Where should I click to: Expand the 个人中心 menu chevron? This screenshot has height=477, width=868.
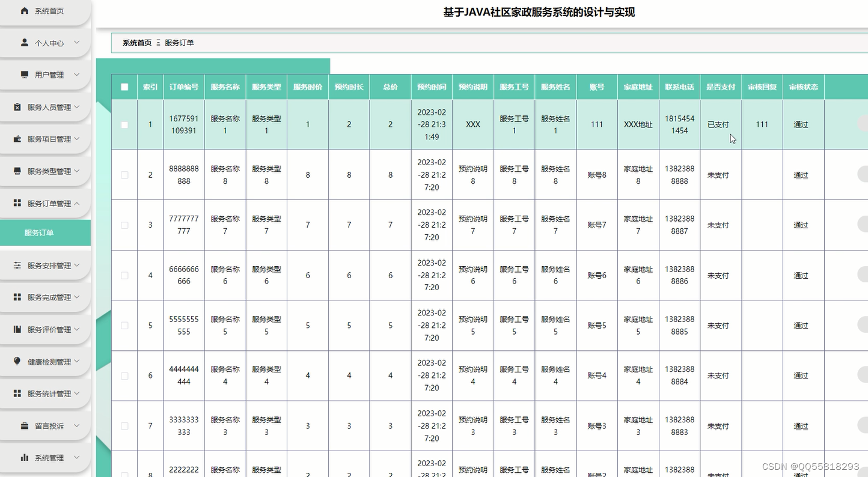(77, 43)
